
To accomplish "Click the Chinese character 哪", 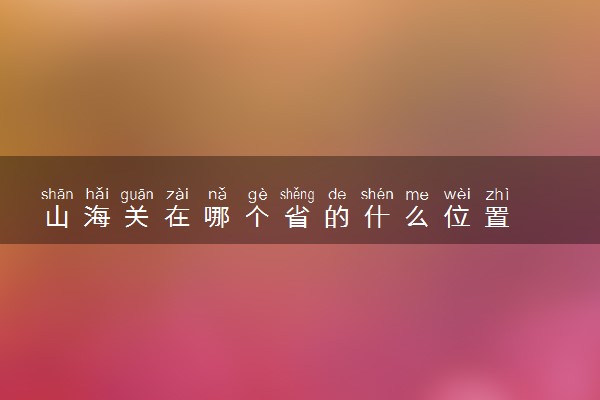I will tap(217, 217).
